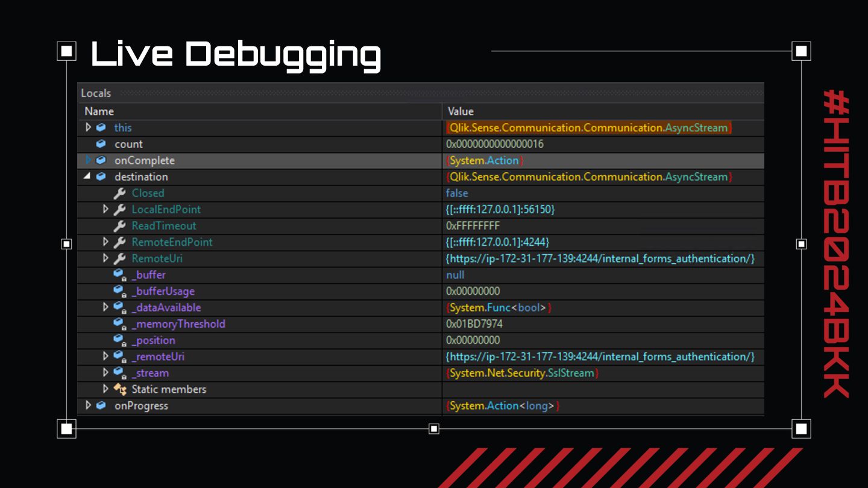Select the onComplete variable name
This screenshot has height=488, width=868.
point(145,160)
